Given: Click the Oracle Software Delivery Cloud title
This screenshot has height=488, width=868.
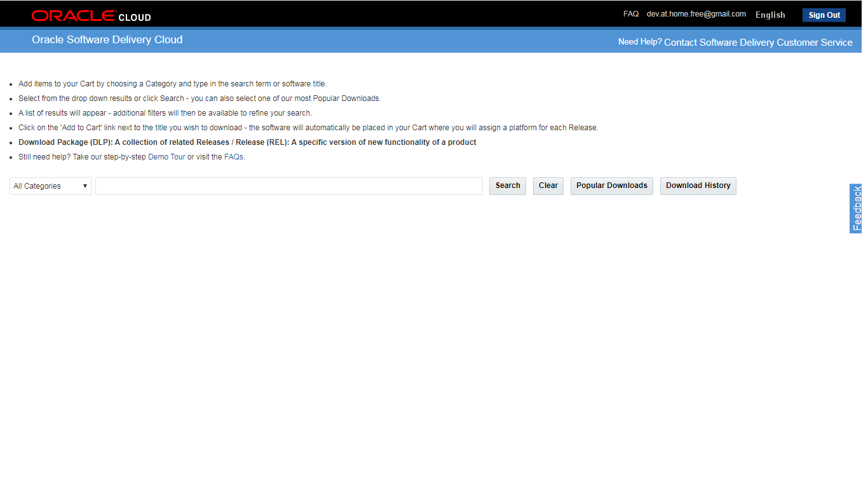Looking at the screenshot, I should point(107,40).
